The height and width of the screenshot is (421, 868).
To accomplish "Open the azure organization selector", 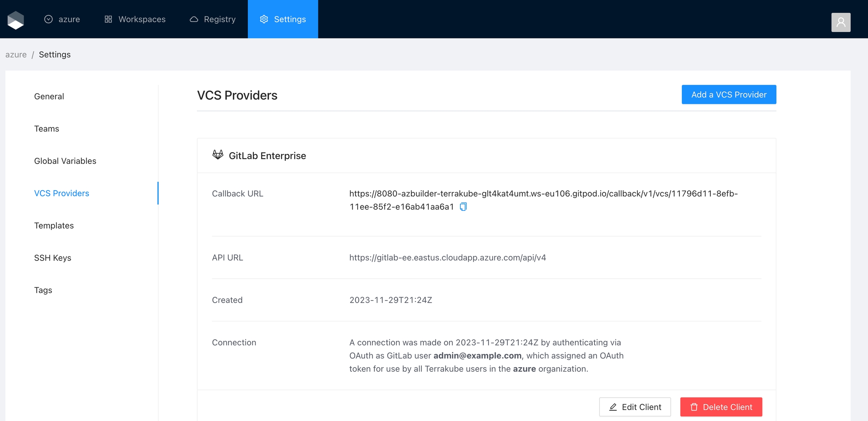I will 63,19.
